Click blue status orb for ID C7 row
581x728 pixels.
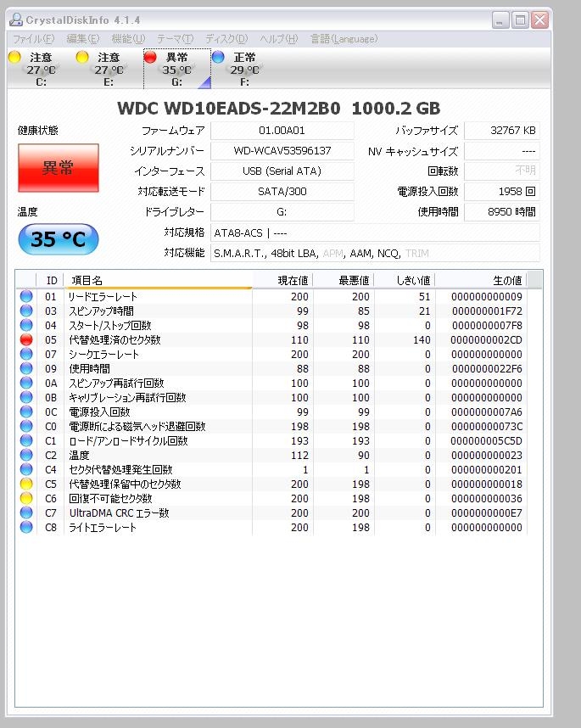(x=26, y=512)
